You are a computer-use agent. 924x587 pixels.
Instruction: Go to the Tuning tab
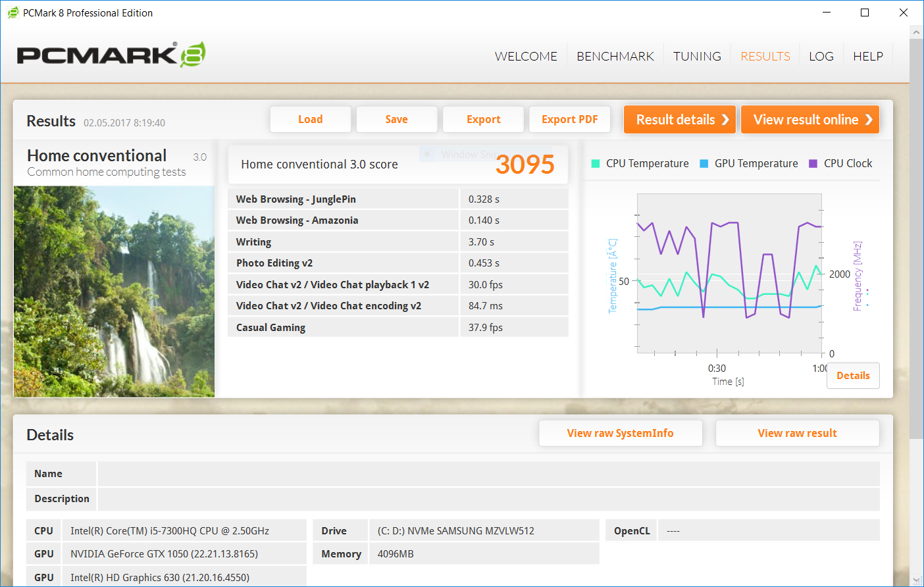point(697,57)
